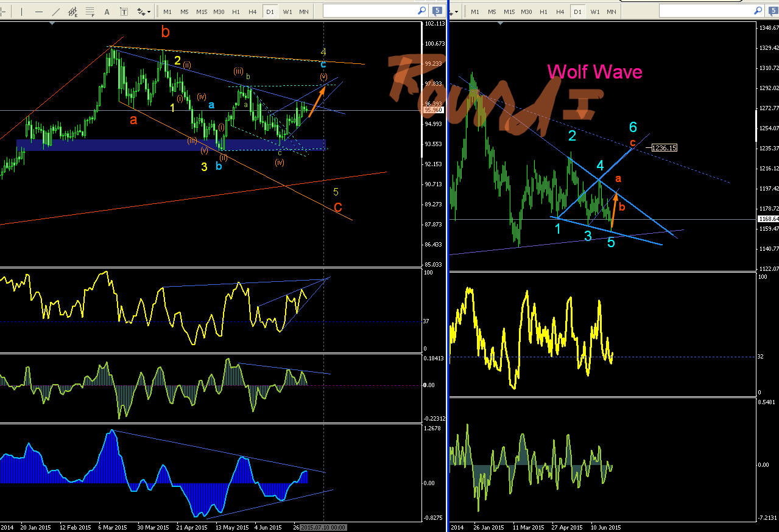Click the left chart shift triangle marker
Screen dimensions: 779x532
click(52, 23)
